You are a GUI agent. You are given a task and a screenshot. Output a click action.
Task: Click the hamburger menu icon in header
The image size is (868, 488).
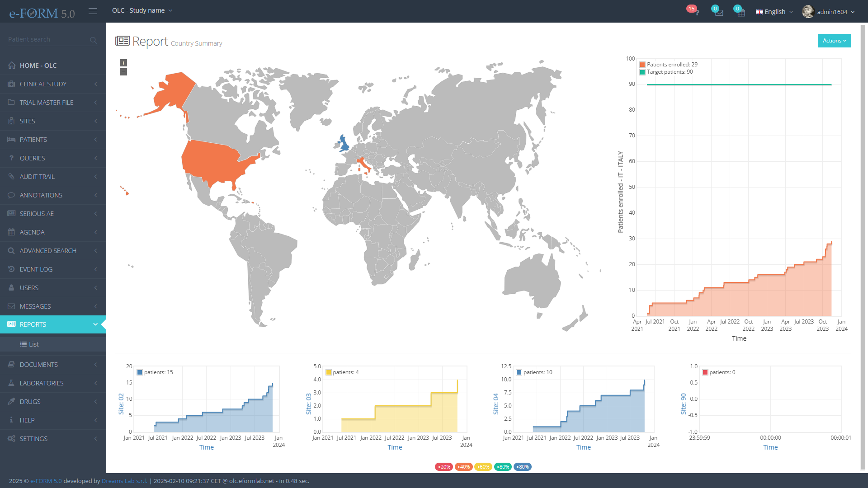pos(93,11)
